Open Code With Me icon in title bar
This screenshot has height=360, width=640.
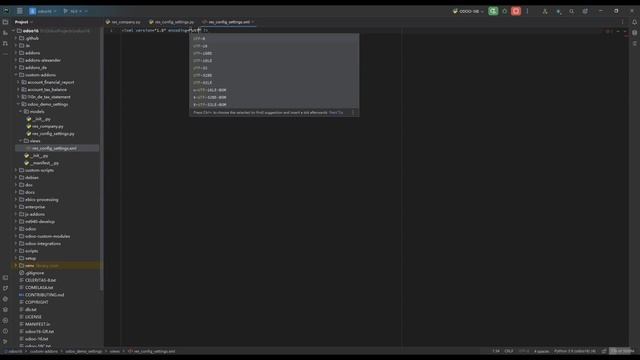(x=545, y=11)
